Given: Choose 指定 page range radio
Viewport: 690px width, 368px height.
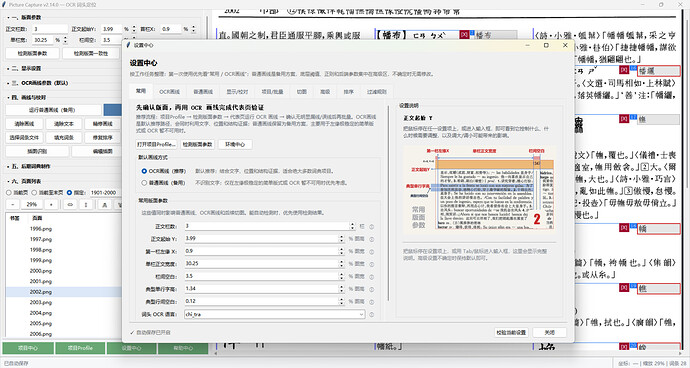Looking at the screenshot, I should pyautogui.click(x=69, y=192).
